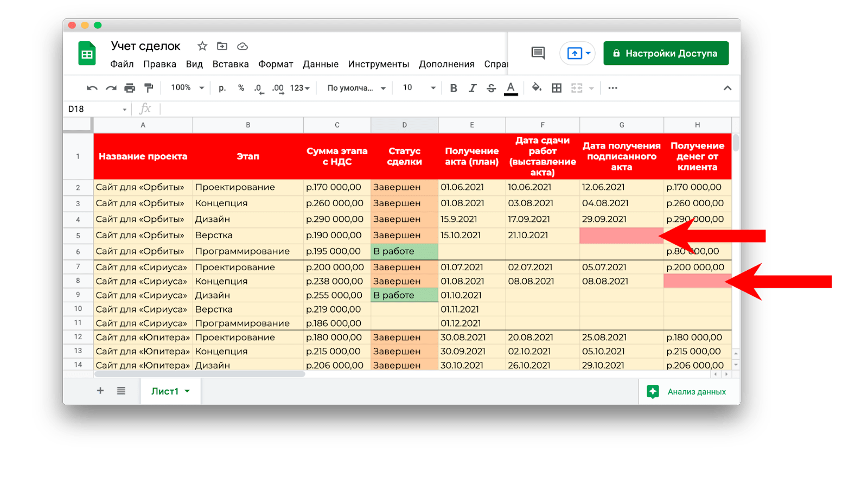Open the fill color bucket tool
The height and width of the screenshot is (503, 868).
537,88
